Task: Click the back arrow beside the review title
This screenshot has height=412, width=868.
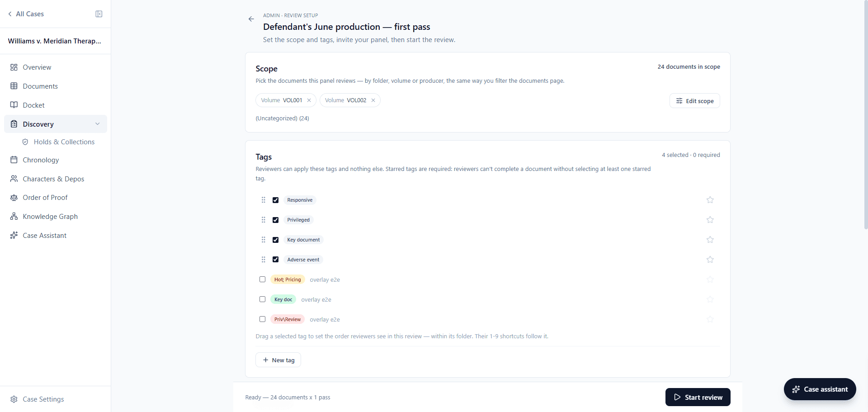Action: 251,19
